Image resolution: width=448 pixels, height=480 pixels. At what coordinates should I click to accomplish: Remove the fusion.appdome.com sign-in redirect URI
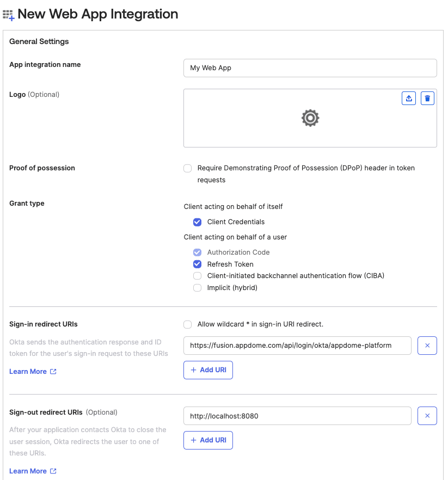(x=427, y=346)
